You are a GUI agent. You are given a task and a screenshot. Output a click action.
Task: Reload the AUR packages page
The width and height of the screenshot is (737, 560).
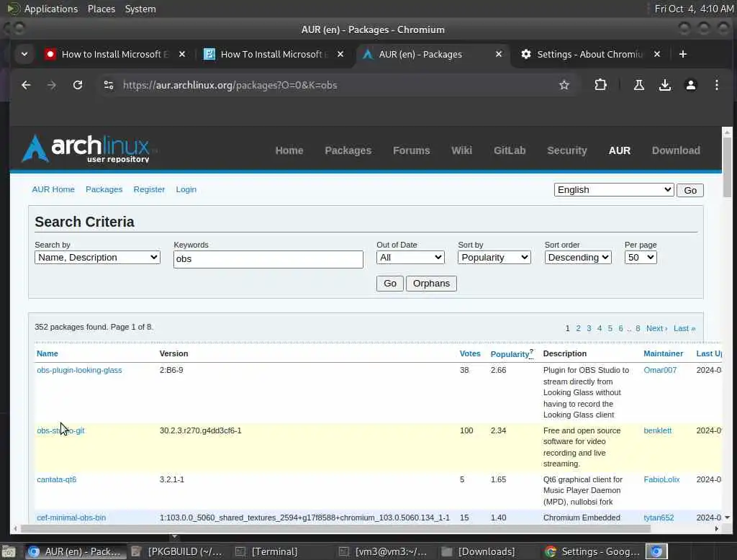(78, 85)
